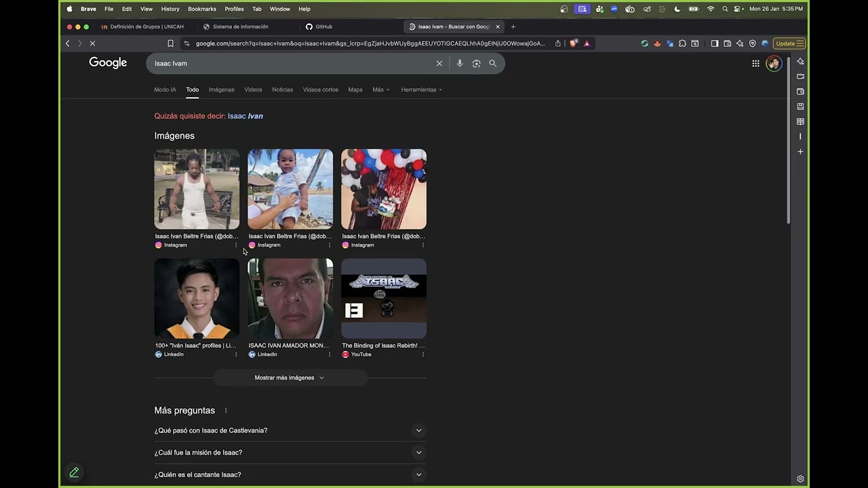Open macOS Control Center
Viewport: 868px width, 488px height.
point(738,9)
